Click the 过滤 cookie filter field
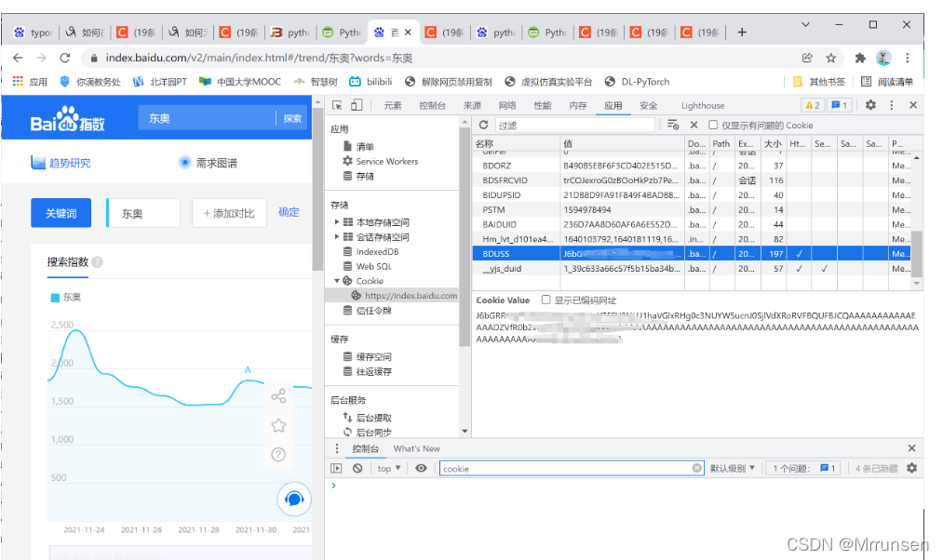Screen dimensions: 943x560 575,125
